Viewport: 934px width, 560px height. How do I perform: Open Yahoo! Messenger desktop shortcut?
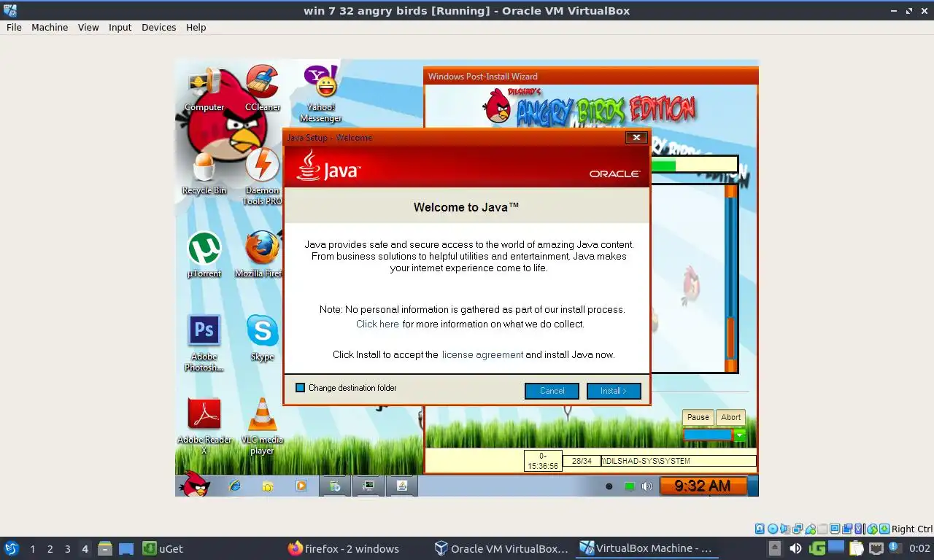(320, 93)
